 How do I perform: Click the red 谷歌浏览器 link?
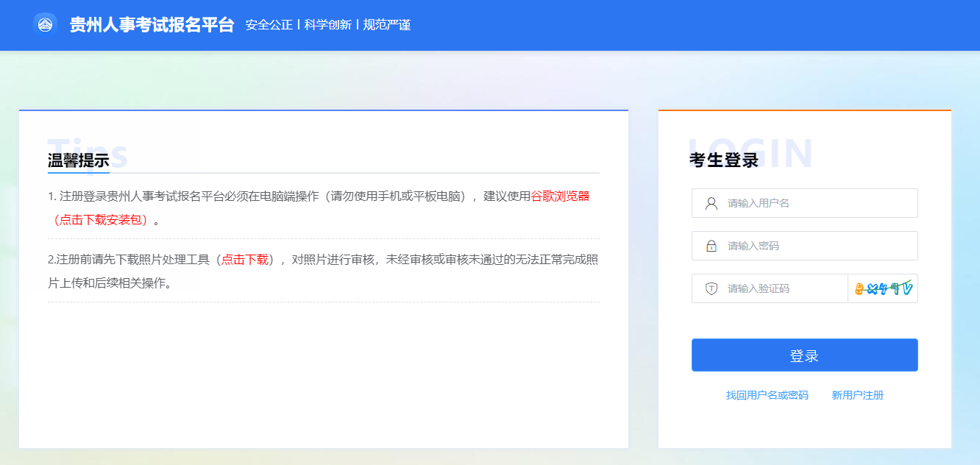click(x=560, y=196)
